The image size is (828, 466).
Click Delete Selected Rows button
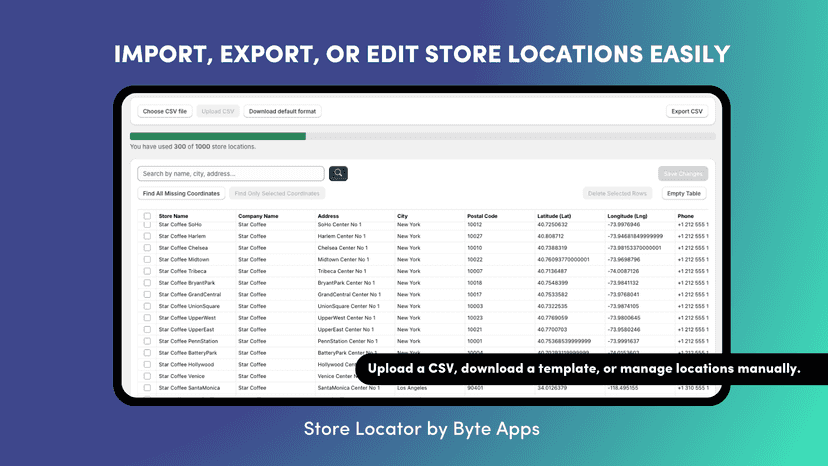(617, 193)
